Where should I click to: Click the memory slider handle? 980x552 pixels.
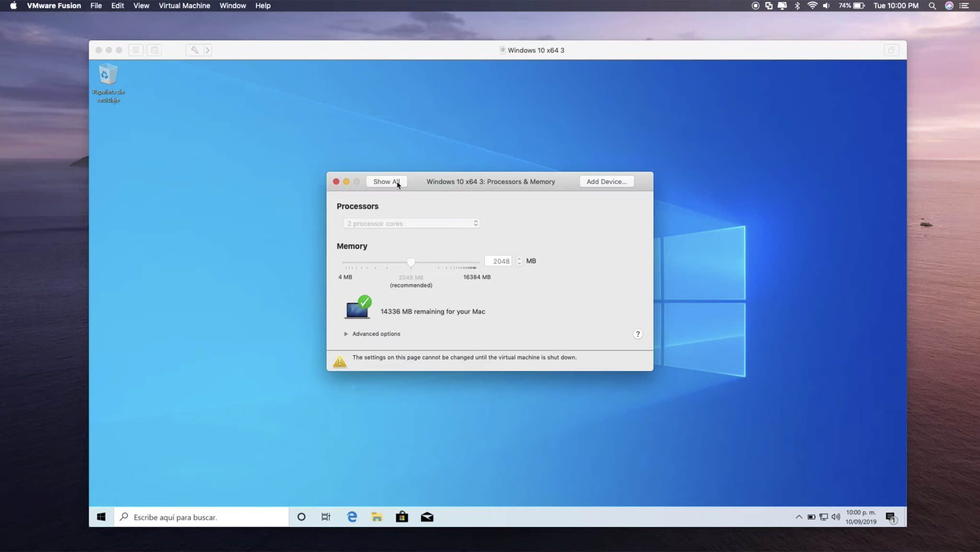click(x=411, y=262)
